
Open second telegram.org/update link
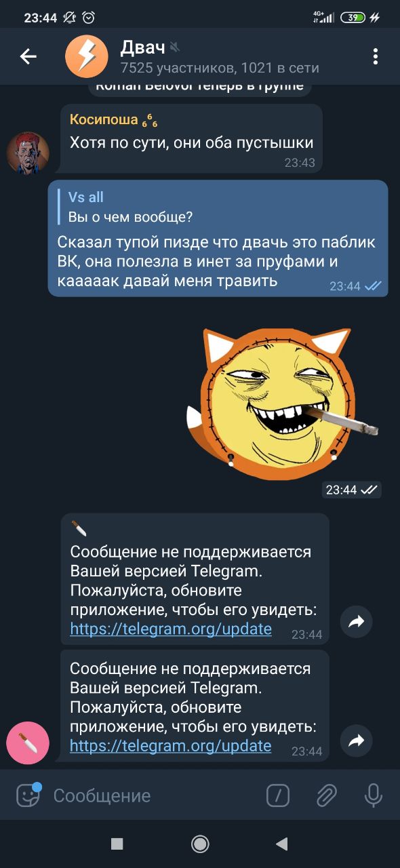pyautogui.click(x=171, y=746)
